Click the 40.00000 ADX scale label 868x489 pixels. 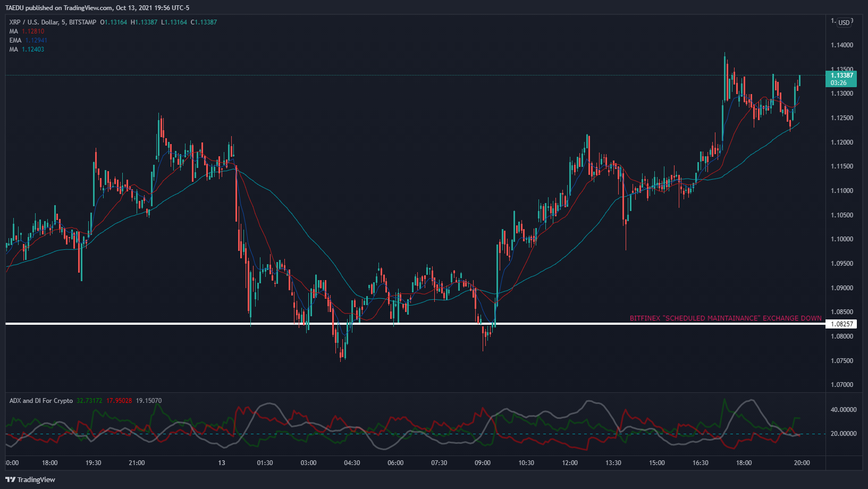click(x=844, y=410)
